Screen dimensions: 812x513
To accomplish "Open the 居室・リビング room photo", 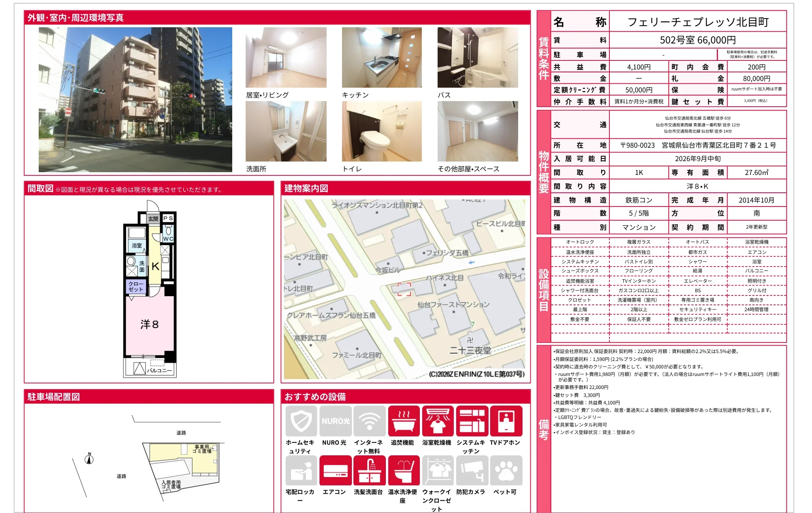I will (286, 57).
